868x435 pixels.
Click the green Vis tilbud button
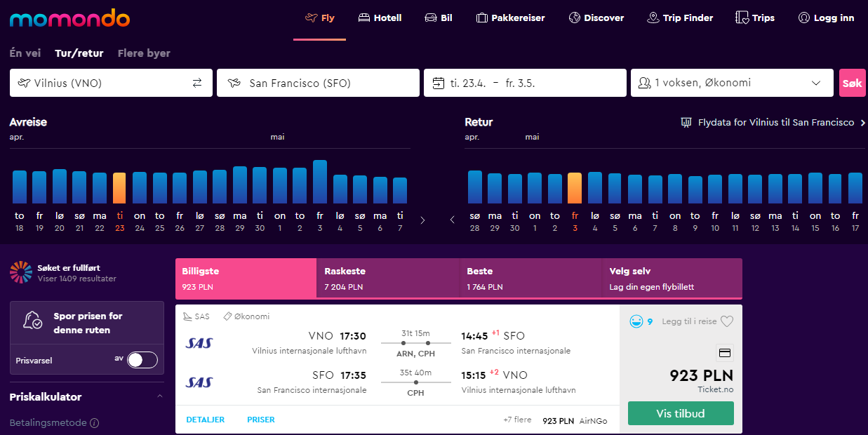[681, 413]
